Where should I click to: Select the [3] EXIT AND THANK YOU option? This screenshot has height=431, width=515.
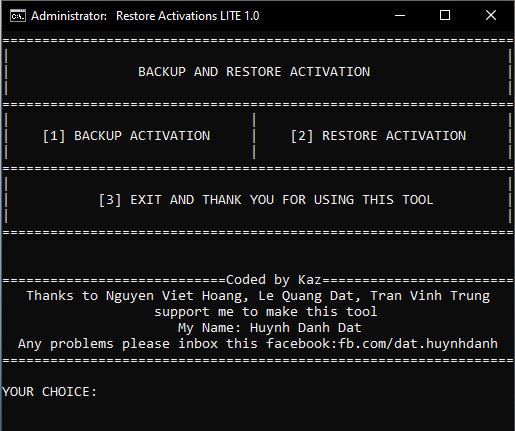tap(266, 200)
